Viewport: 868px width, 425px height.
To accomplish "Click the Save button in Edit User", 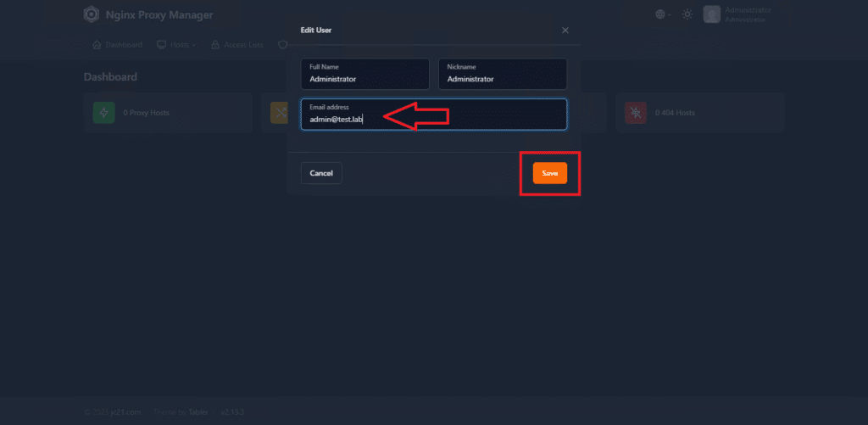I will click(549, 173).
